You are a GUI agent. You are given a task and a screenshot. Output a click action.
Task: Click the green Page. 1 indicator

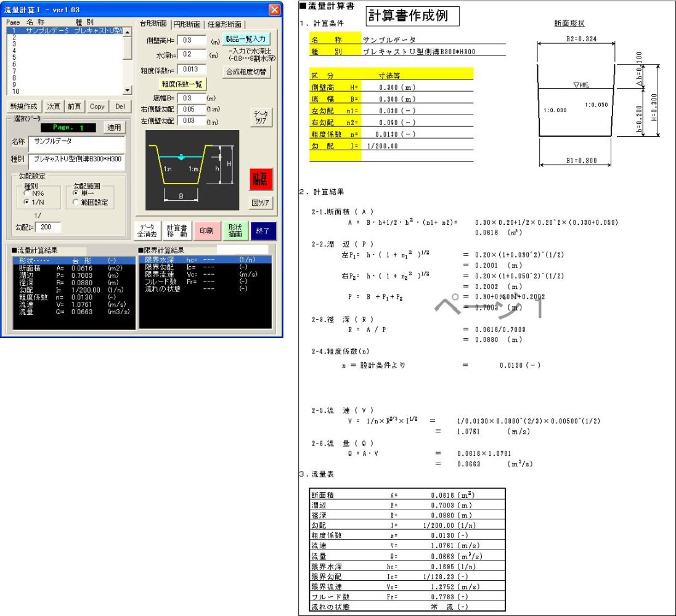(68, 128)
